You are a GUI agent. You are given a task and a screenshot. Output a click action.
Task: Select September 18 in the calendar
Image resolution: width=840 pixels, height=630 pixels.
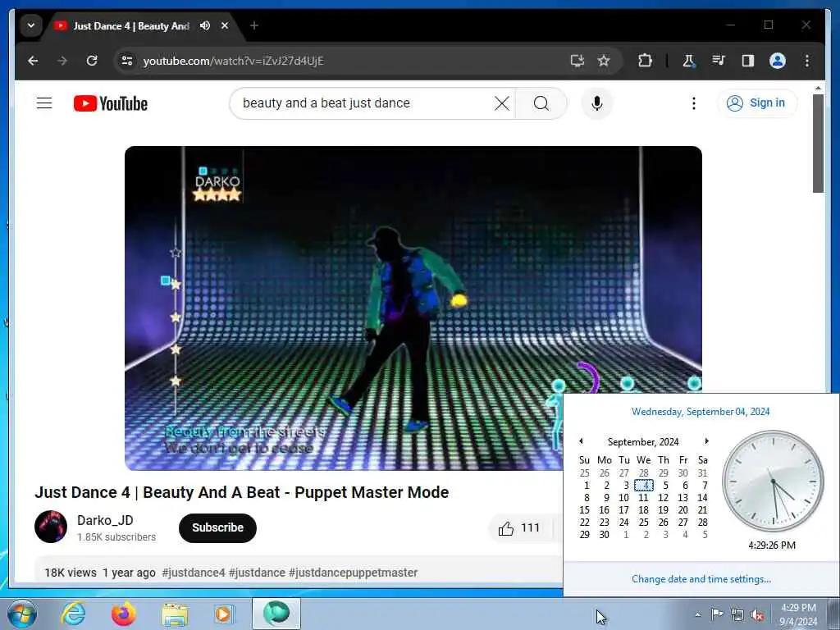[643, 510]
